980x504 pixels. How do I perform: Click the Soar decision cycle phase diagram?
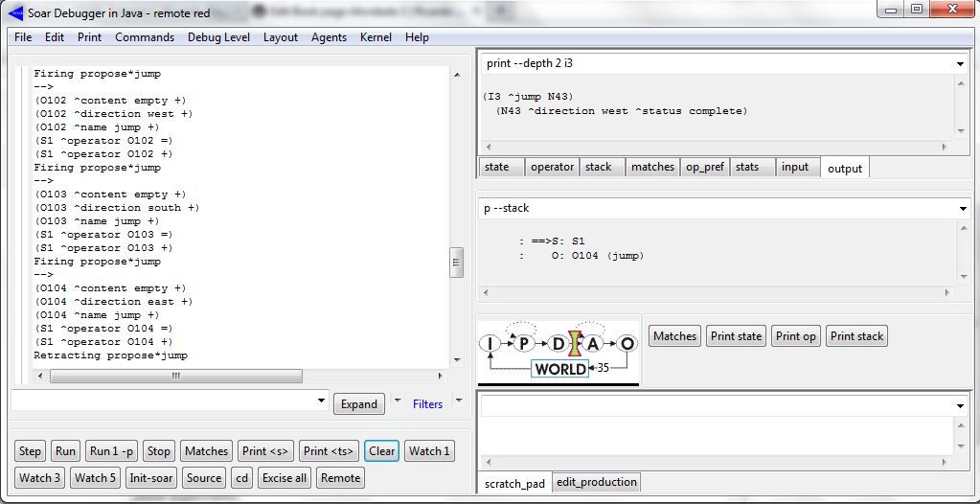559,353
